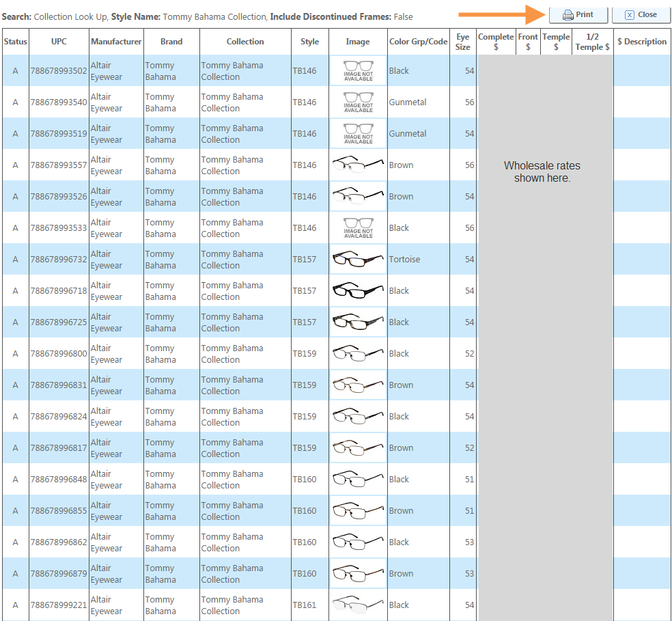Select UPC cell 788678996725
The image size is (672, 621).
[59, 322]
